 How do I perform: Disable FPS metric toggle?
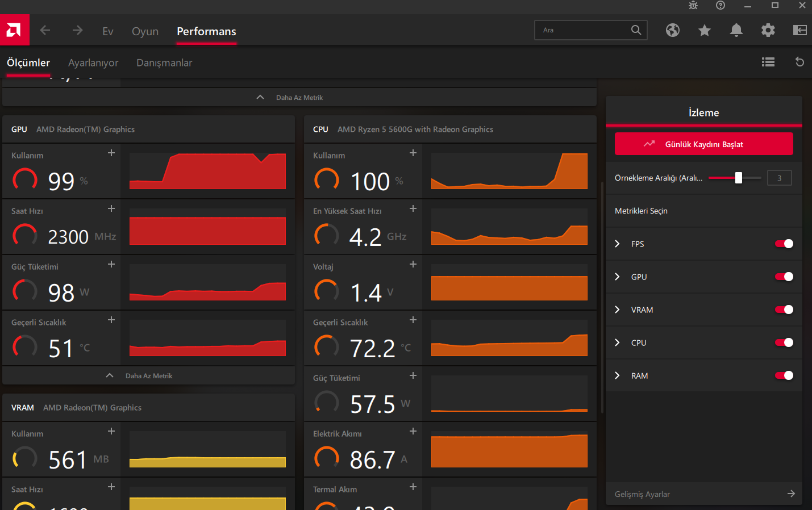[784, 244]
